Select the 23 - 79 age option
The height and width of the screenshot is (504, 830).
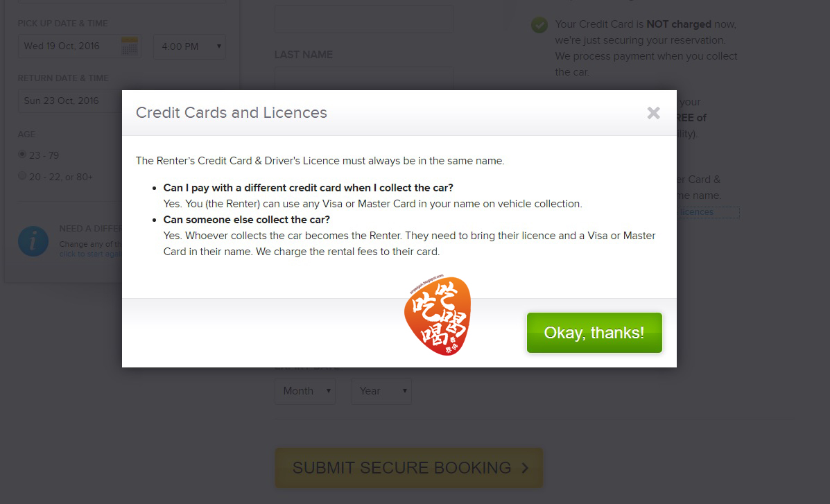click(22, 155)
